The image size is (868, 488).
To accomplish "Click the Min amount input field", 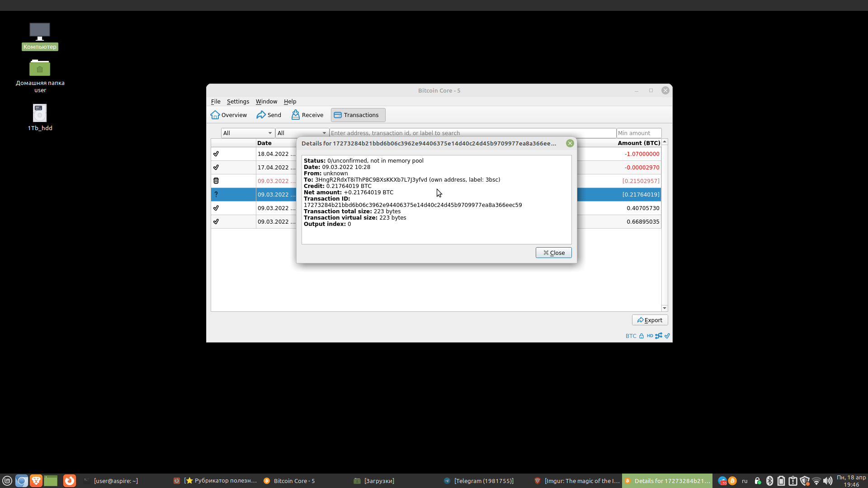I will pos(638,133).
